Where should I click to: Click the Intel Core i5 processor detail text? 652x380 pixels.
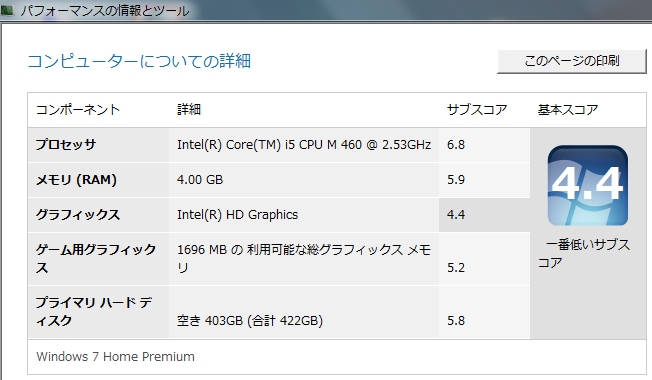pos(304,145)
